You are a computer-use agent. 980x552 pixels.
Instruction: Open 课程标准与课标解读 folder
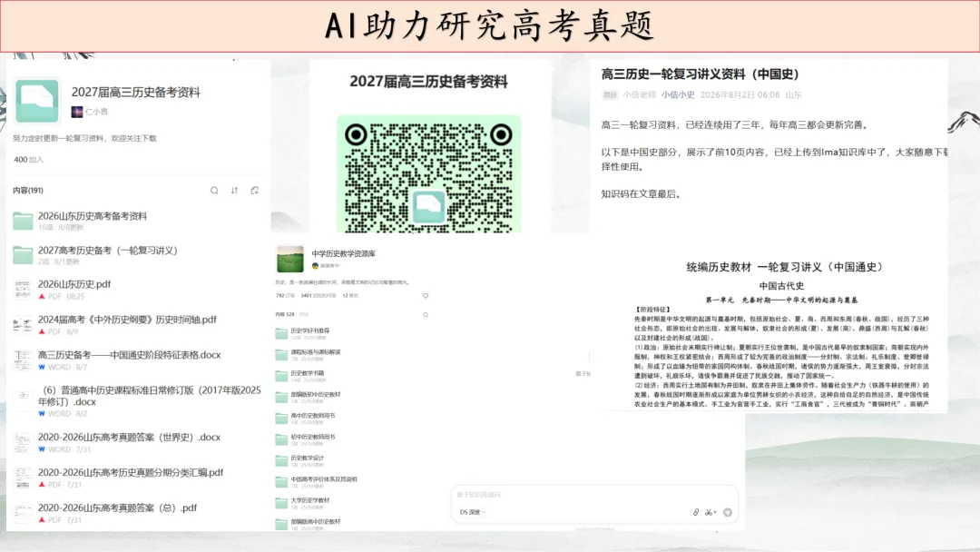tap(316, 352)
